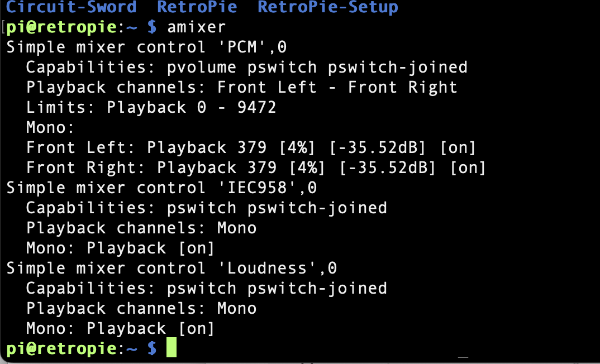Click 'Front Left - Front Right' channels text
The image size is (600, 364).
pyautogui.click(x=337, y=88)
